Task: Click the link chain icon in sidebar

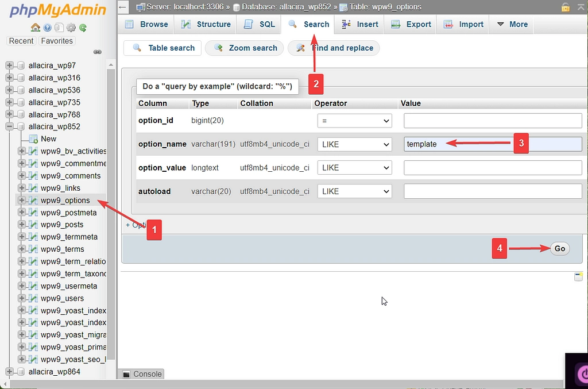Action: click(x=98, y=52)
